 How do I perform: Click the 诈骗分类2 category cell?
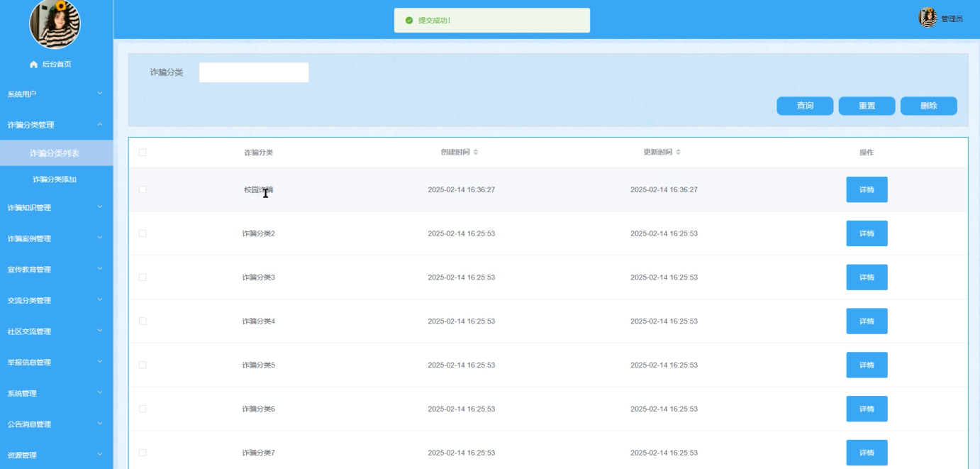click(x=259, y=233)
